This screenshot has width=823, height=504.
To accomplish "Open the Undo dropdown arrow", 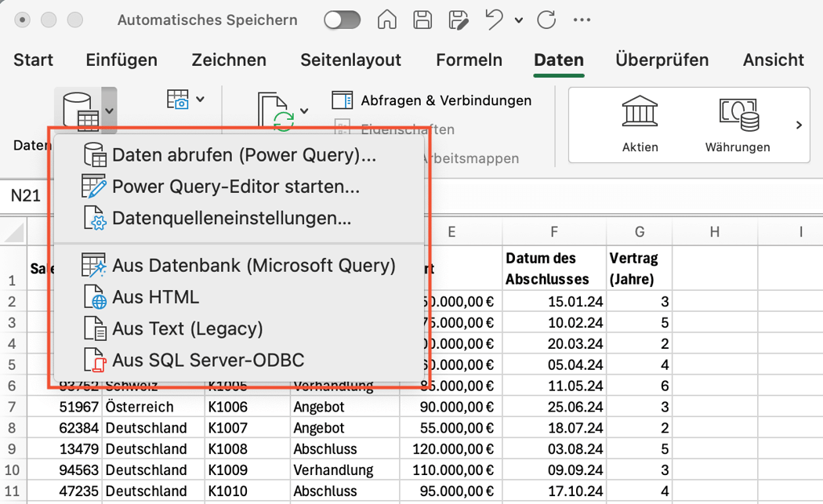I will [x=518, y=20].
